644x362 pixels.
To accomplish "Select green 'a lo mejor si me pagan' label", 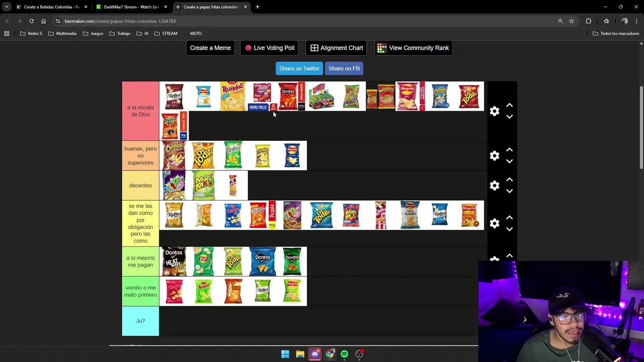I will pyautogui.click(x=140, y=261).
